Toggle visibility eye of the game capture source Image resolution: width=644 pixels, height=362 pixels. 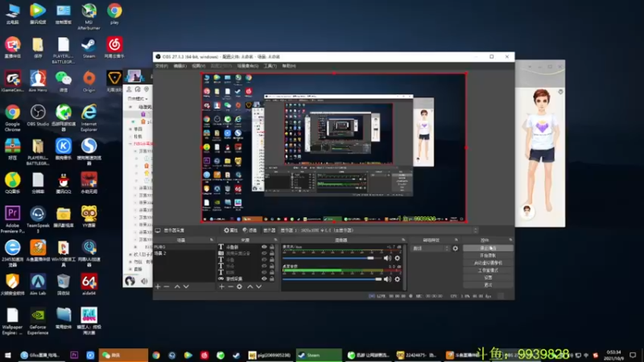pos(264,278)
